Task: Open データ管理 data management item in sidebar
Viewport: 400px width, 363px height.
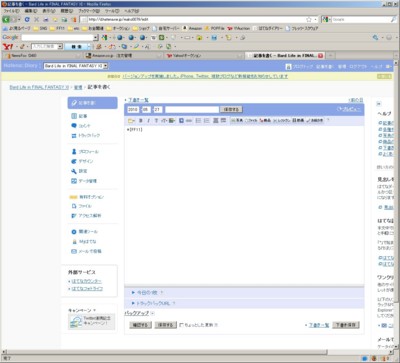Action: [x=84, y=181]
